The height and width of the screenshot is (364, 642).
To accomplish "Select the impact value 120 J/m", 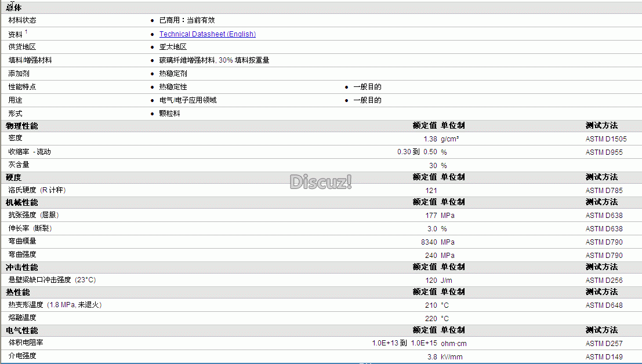I will (439, 281).
